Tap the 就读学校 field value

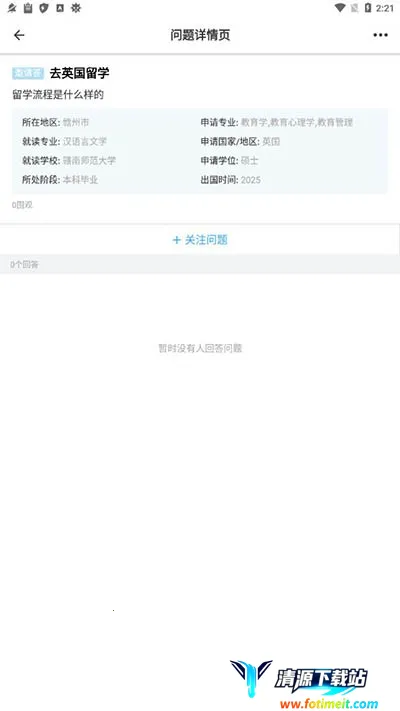(89, 161)
